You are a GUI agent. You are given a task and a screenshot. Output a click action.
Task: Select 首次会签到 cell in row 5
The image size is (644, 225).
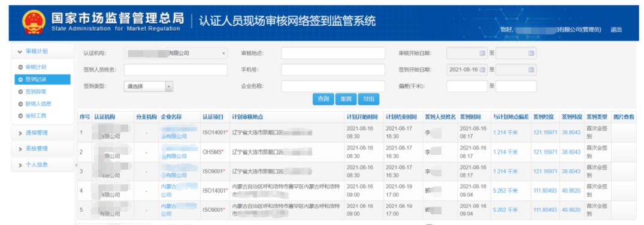[x=597, y=210]
